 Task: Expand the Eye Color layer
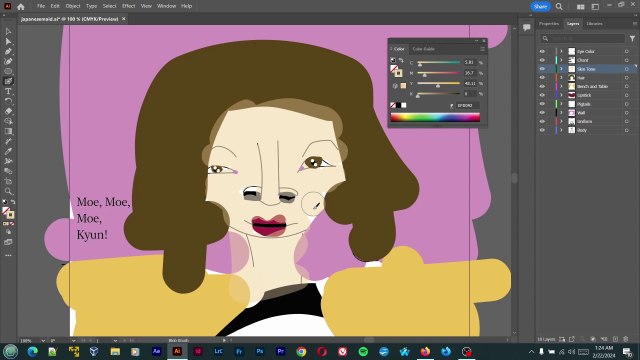pos(561,51)
